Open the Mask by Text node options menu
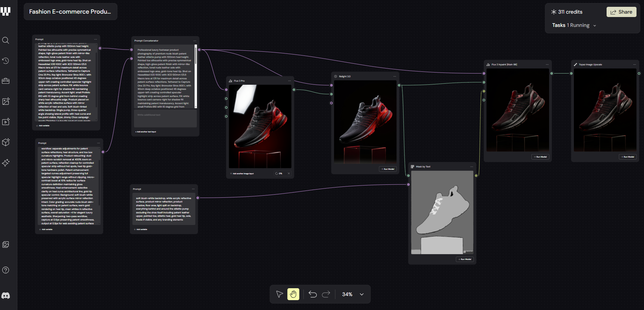Screen dimensions: 644x310 (472, 166)
